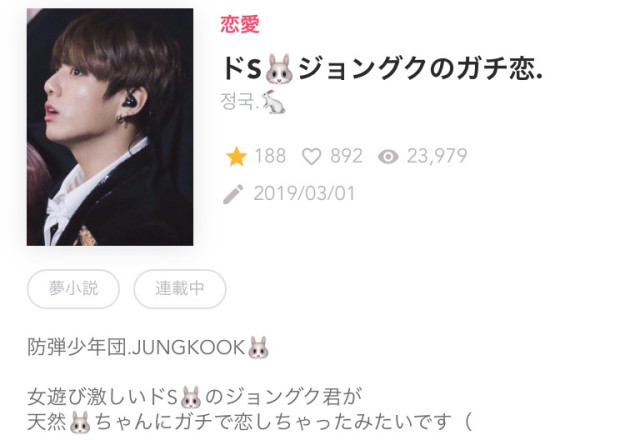Select the 連載中 status tag
Viewport: 624px width, 440px height.
[x=180, y=289]
